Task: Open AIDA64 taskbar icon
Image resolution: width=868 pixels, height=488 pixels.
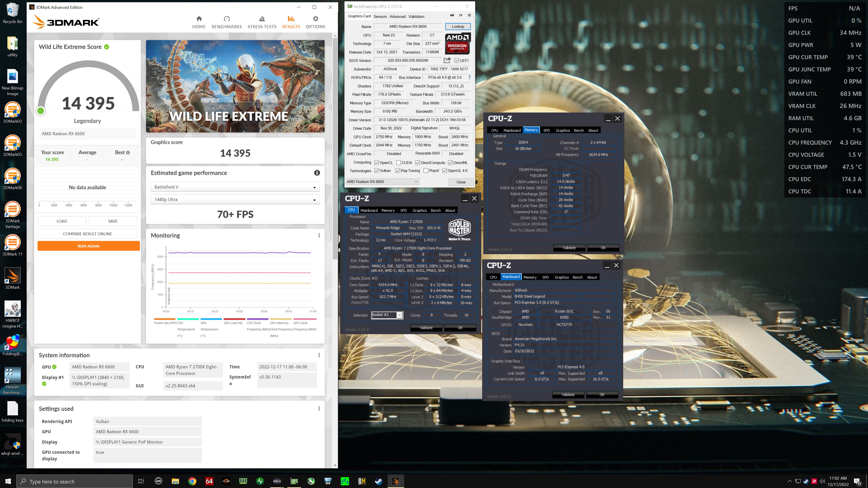Action: 209,481
